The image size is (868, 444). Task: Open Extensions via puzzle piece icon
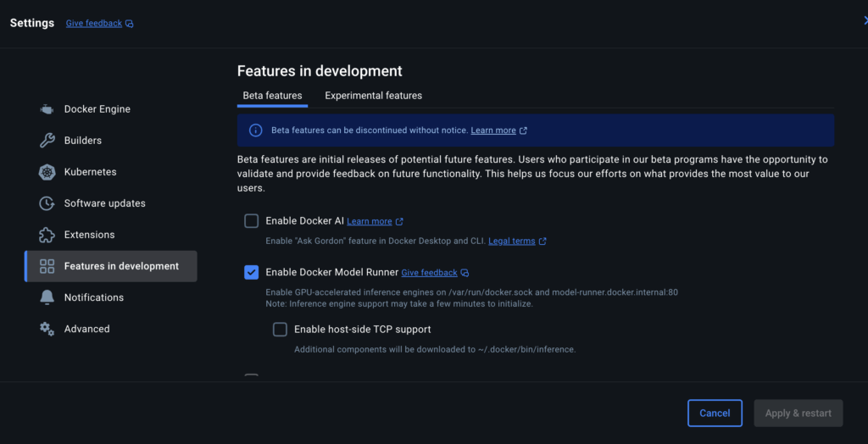pos(47,235)
